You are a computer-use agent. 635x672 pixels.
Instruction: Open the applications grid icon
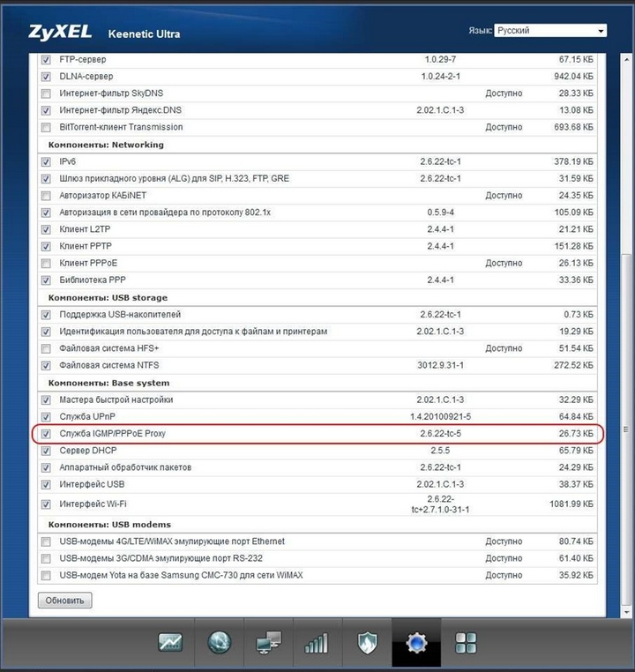pos(466,643)
